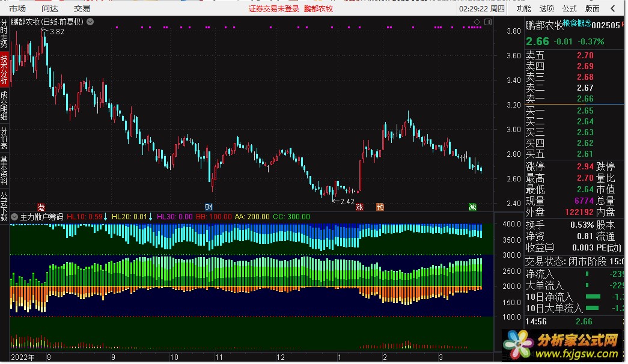Click the HL30: 0.00 indicator value
628x364 pixels.
pos(174,217)
